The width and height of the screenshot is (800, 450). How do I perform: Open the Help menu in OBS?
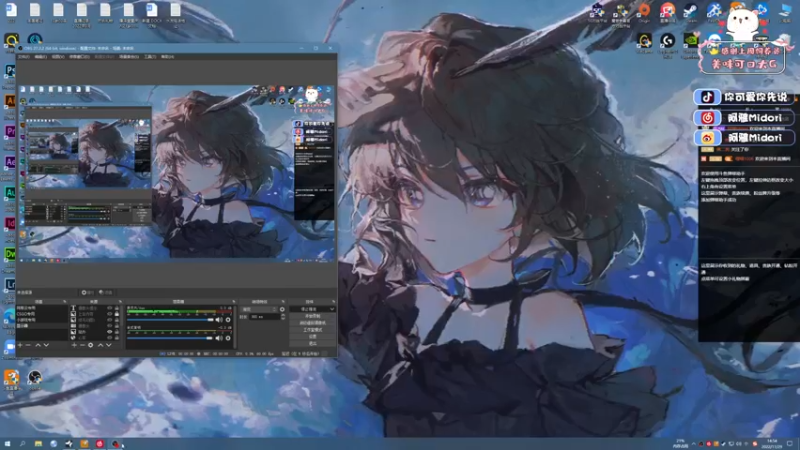[x=167, y=57]
